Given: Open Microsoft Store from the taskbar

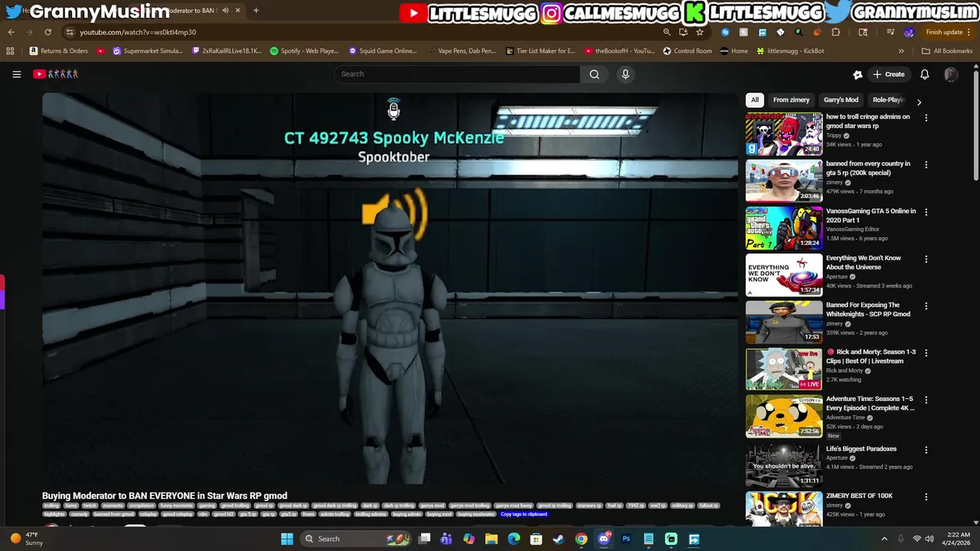Looking at the screenshot, I should point(536,539).
